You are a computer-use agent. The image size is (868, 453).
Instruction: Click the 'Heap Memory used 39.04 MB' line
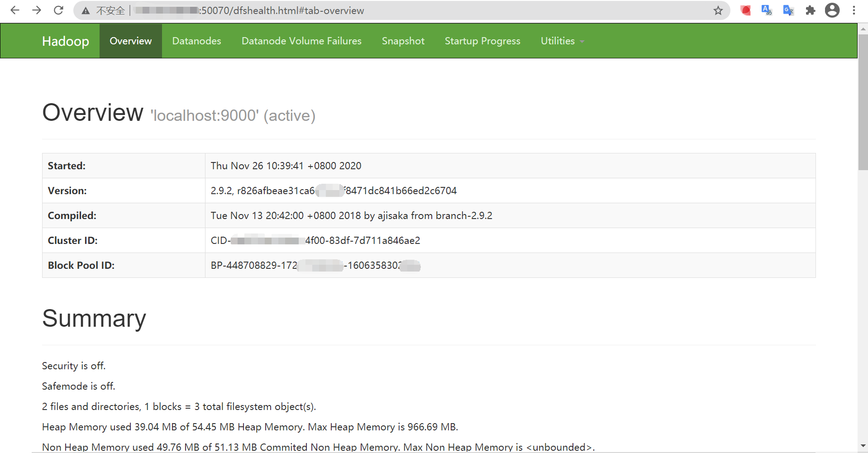[250, 427]
